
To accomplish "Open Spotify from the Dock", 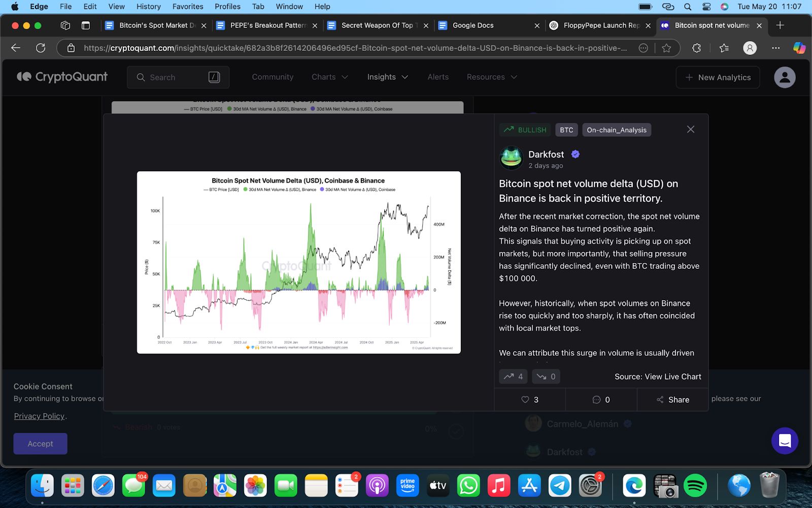I will pos(695,486).
